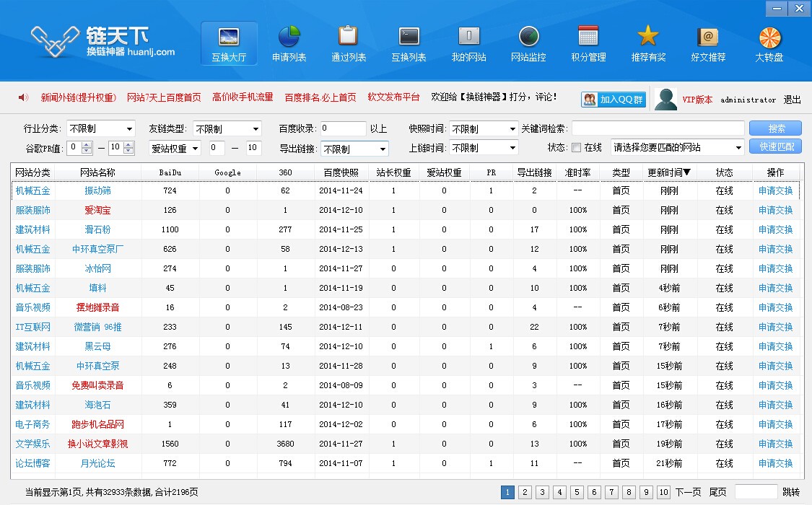Open 我的网站 icon
Viewport: 812px width, 505px height.
click(468, 37)
